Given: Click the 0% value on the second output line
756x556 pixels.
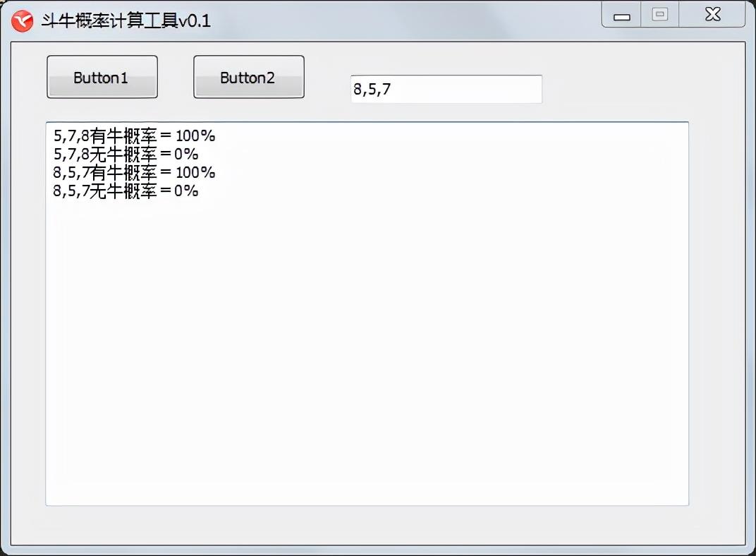Looking at the screenshot, I should coord(187,155).
